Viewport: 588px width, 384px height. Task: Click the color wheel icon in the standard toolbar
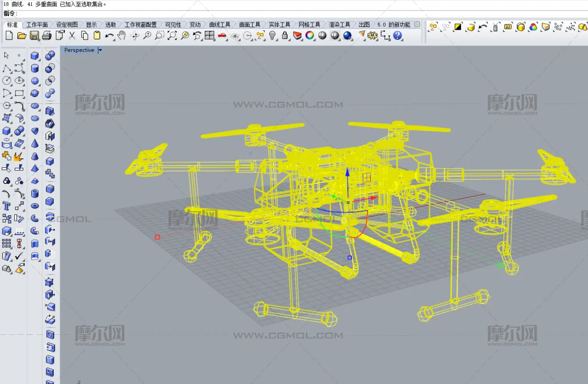[310, 35]
